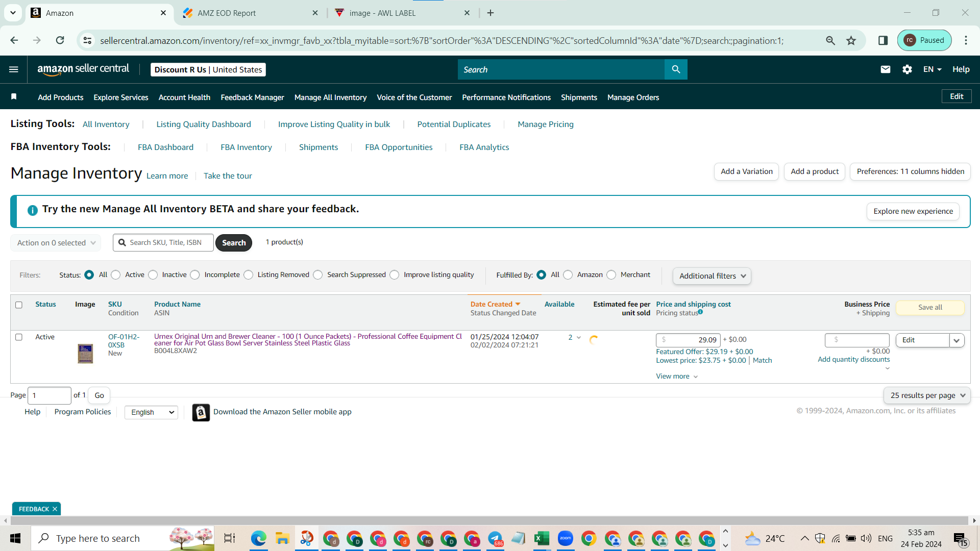980x551 pixels.
Task: Open the Action on 0 selected dropdown
Action: coord(56,243)
